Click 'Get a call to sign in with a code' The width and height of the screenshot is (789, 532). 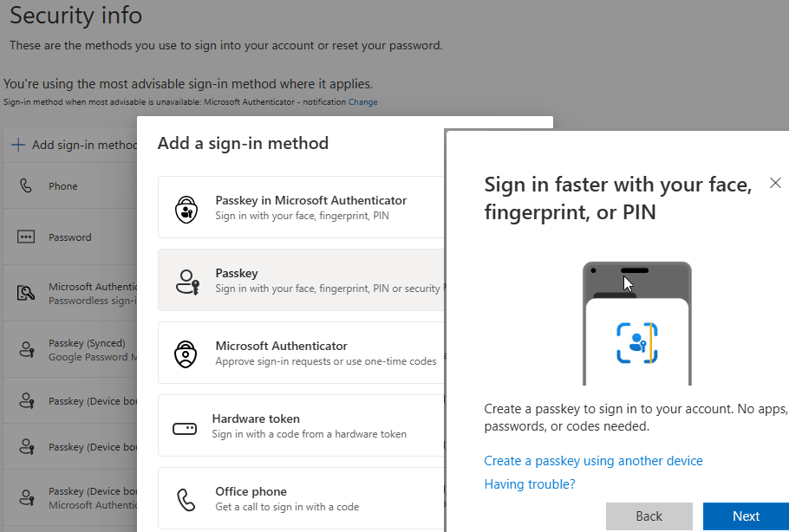click(x=287, y=507)
